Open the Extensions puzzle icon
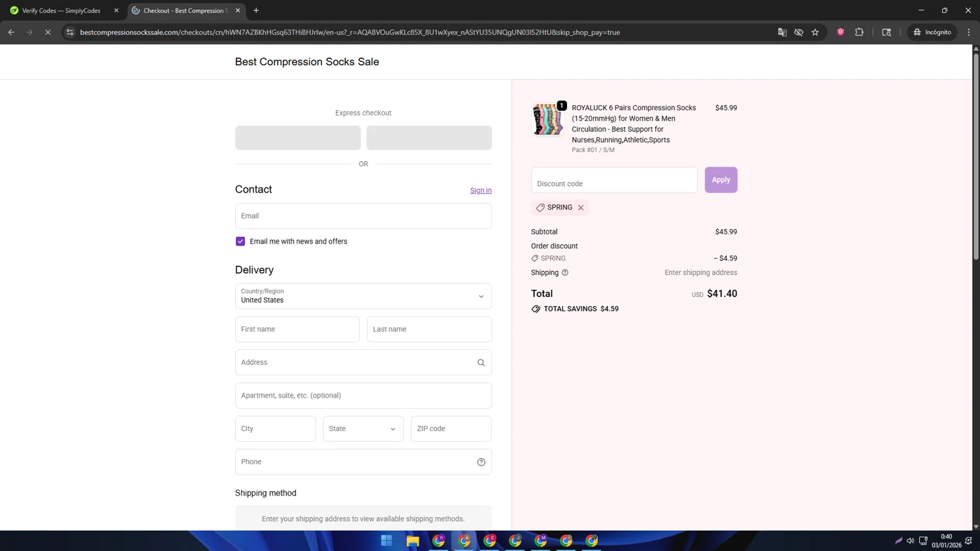Viewport: 980px width, 551px height. [859, 32]
